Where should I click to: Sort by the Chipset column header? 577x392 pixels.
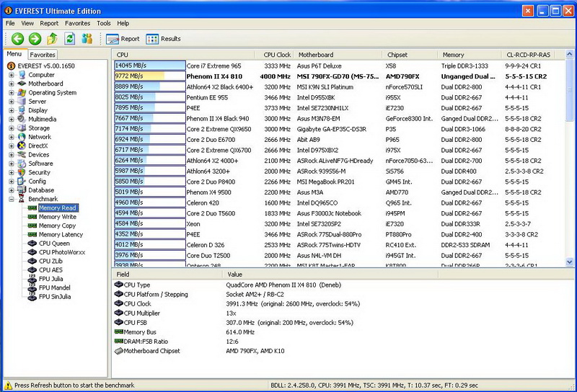(x=410, y=55)
